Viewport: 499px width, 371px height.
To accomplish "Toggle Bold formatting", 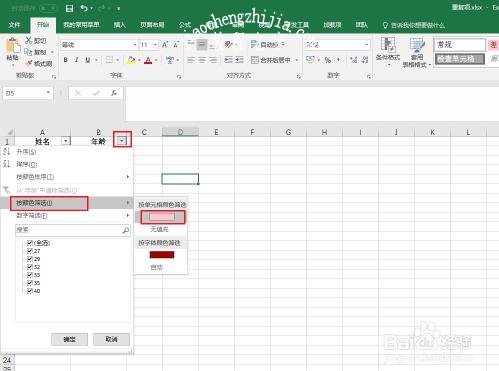I will (x=66, y=60).
